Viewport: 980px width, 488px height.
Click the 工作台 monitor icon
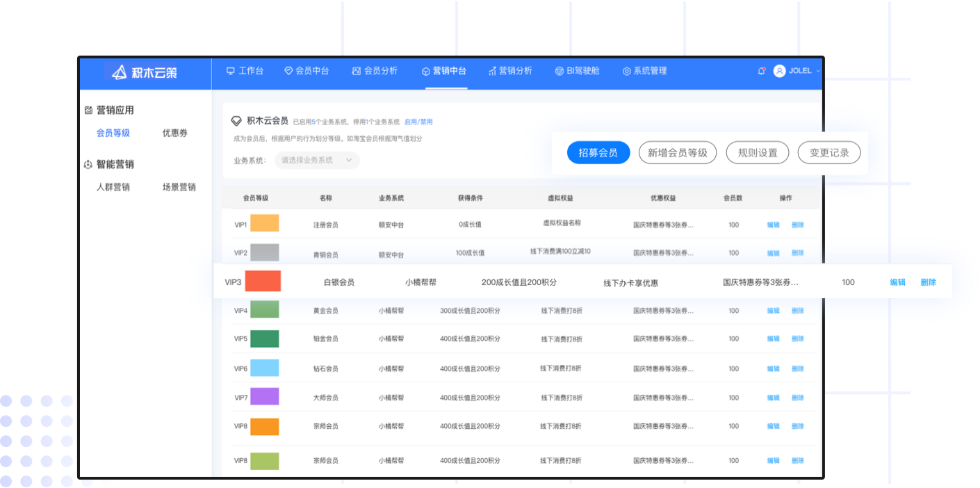coord(231,71)
